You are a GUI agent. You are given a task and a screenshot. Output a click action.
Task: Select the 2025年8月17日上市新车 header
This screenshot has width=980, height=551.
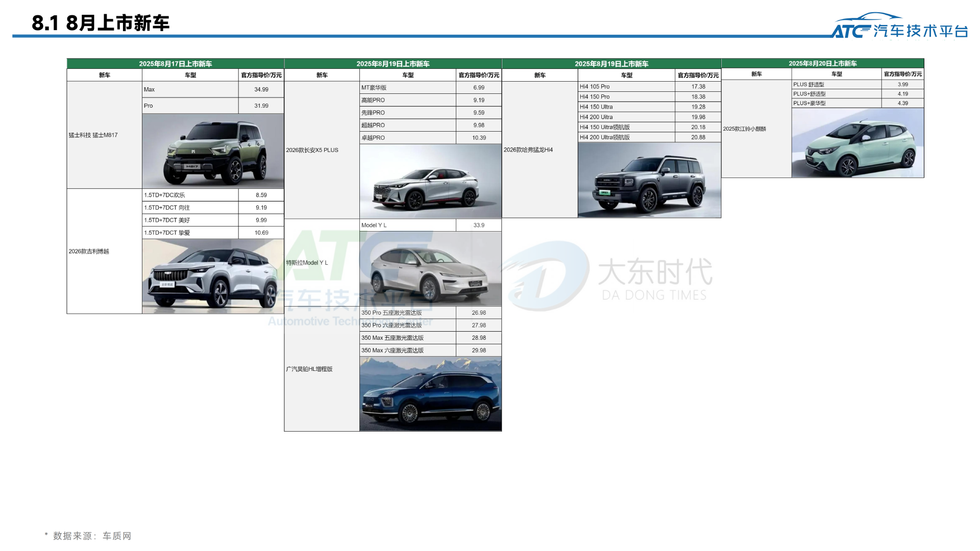(176, 64)
